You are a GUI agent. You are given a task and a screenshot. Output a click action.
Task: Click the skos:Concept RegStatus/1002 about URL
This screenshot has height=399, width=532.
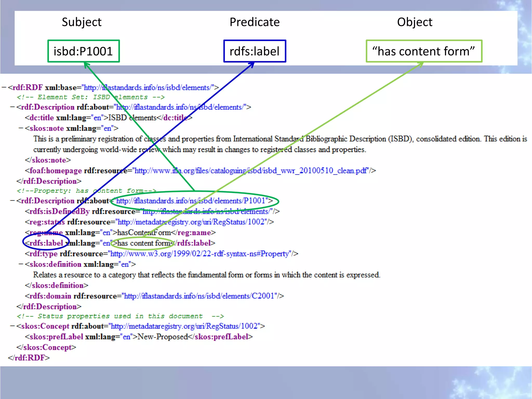pos(184,326)
